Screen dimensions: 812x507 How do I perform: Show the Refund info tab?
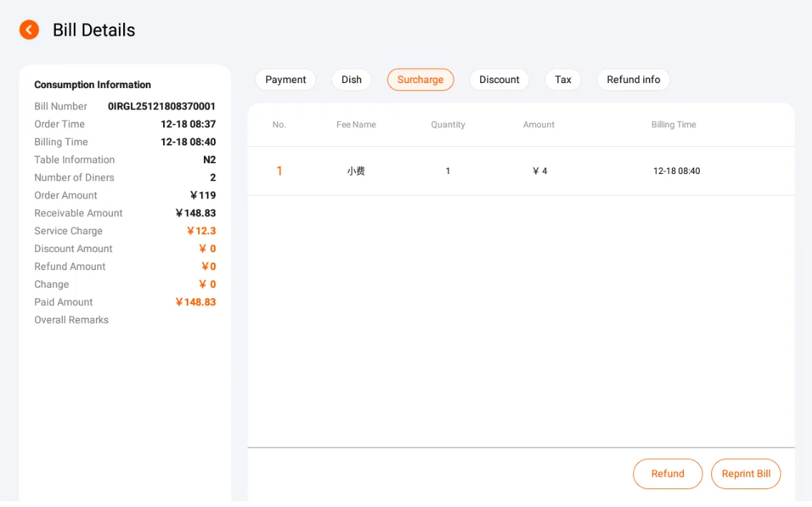pos(633,79)
